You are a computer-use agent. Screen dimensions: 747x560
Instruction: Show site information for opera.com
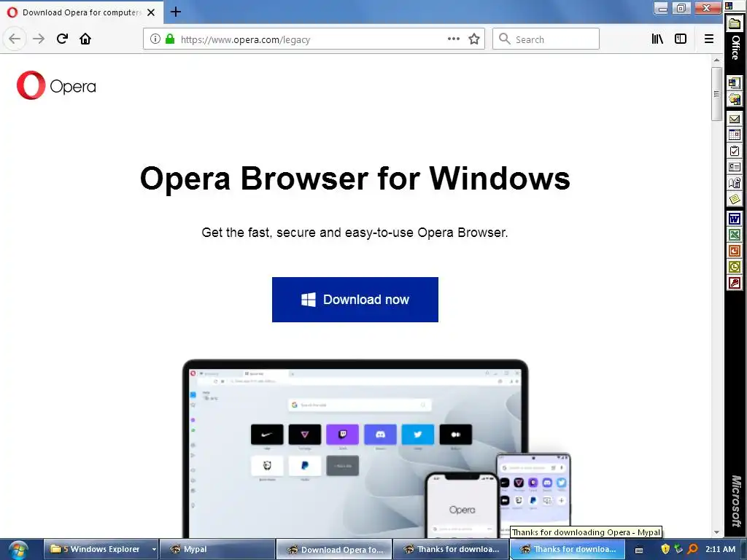[x=155, y=39]
